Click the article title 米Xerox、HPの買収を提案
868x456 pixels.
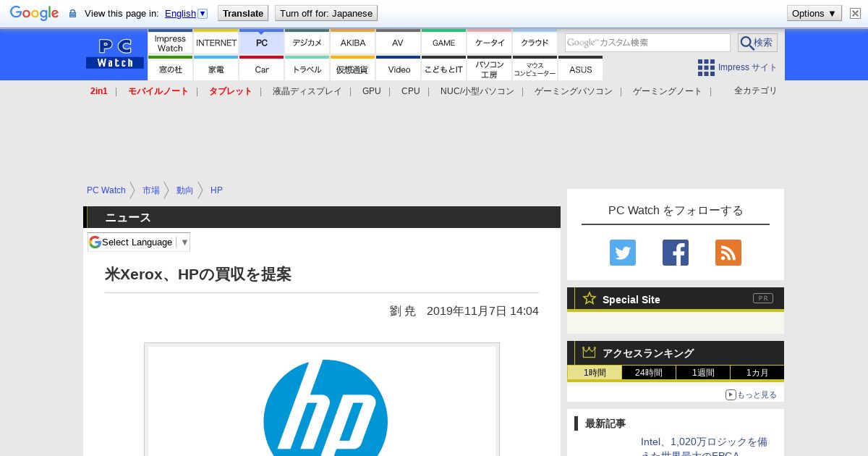click(x=198, y=274)
